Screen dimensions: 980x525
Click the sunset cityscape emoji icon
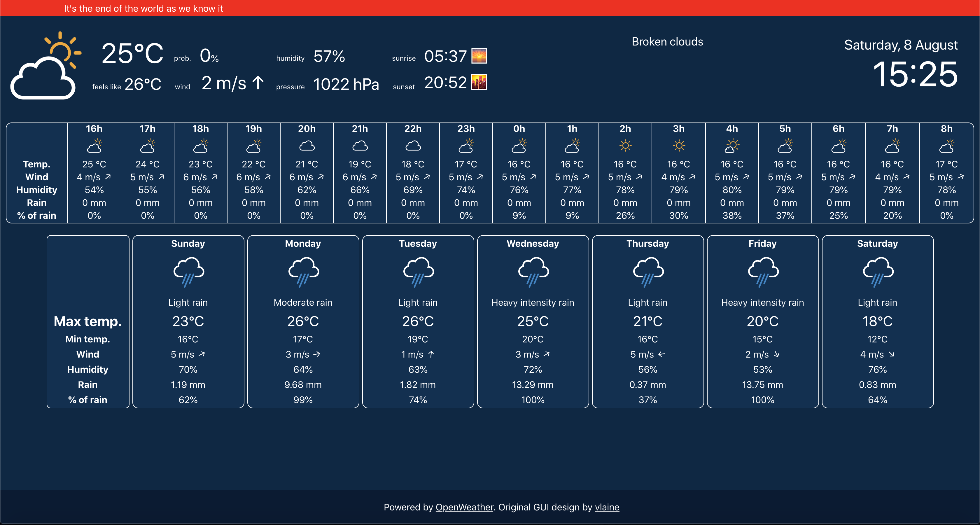(x=479, y=82)
